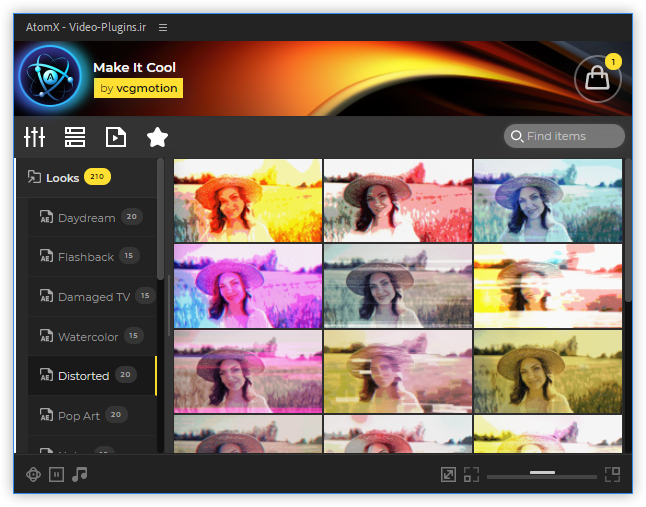Click the AtomX - Video-Plugins.ir panel title
Image resolution: width=646 pixels, height=507 pixels.
point(86,27)
